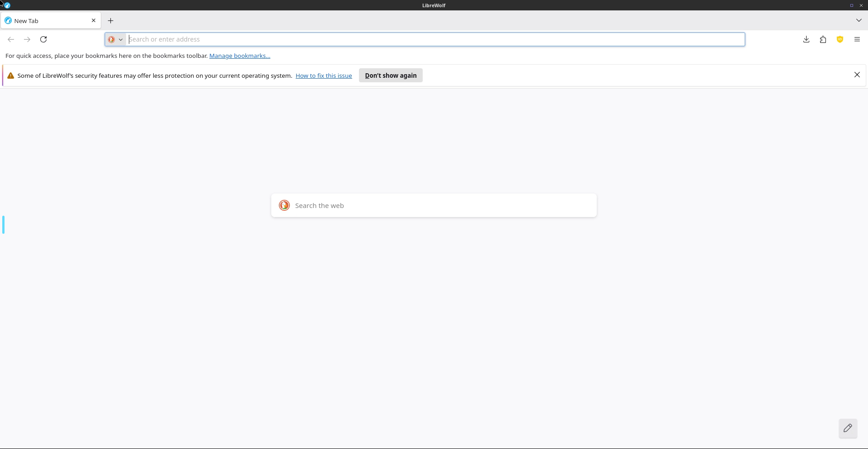868x449 pixels.
Task: Click the Manage bookmarks link
Action: [x=240, y=56]
